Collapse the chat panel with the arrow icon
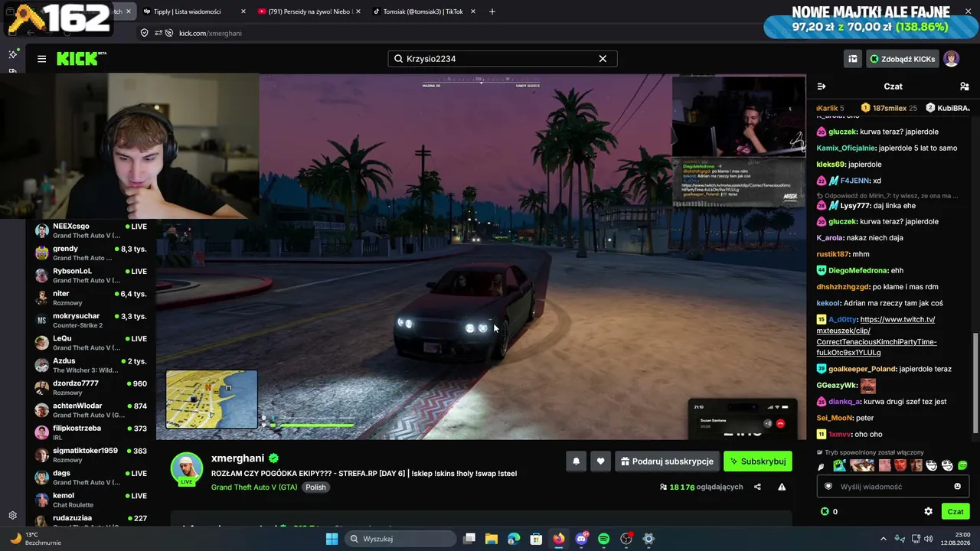Viewport: 980px width, 551px height. [822, 86]
